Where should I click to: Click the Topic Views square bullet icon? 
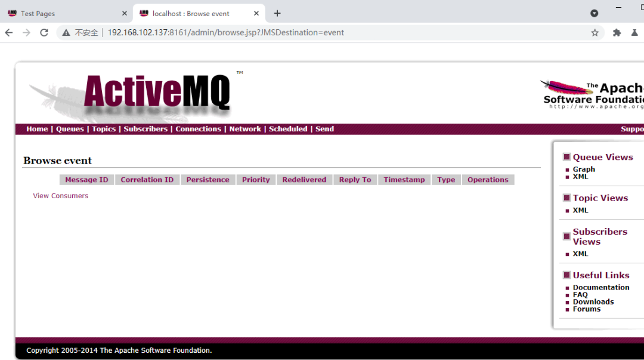pos(567,198)
